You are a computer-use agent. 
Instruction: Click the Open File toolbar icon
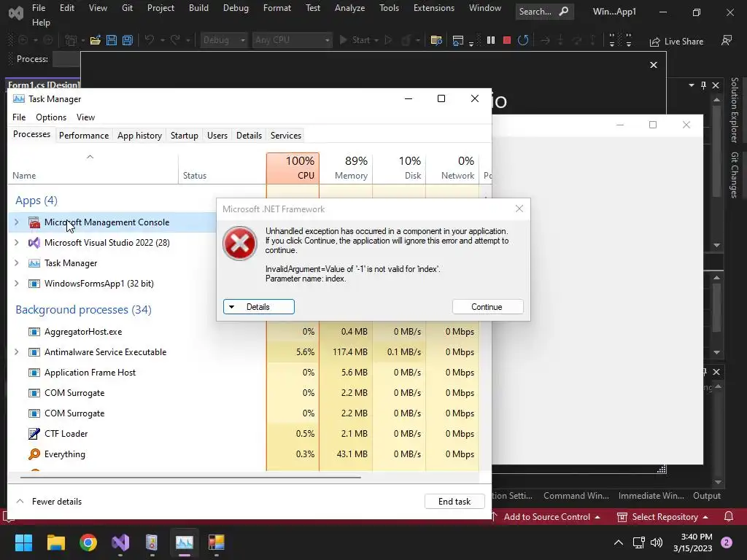[96, 41]
